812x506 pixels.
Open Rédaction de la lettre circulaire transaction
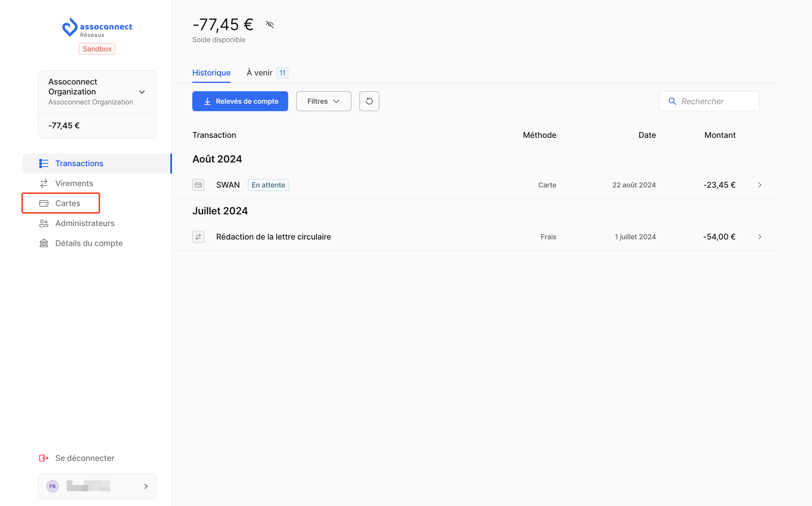475,237
